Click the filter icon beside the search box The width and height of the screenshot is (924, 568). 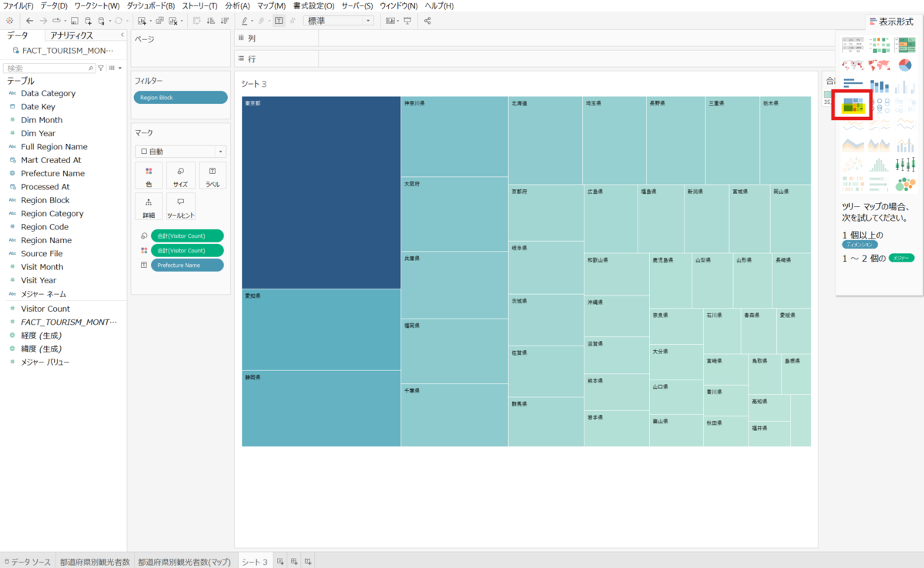[x=101, y=68]
